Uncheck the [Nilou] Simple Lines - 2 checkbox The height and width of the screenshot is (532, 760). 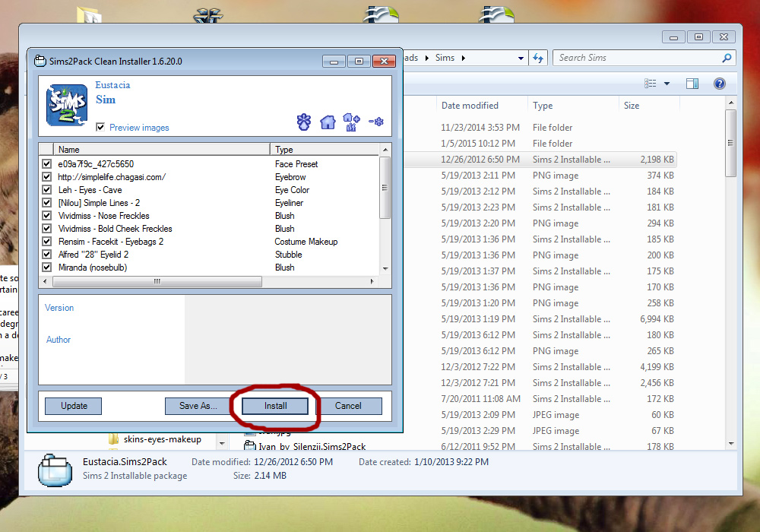[46, 202]
